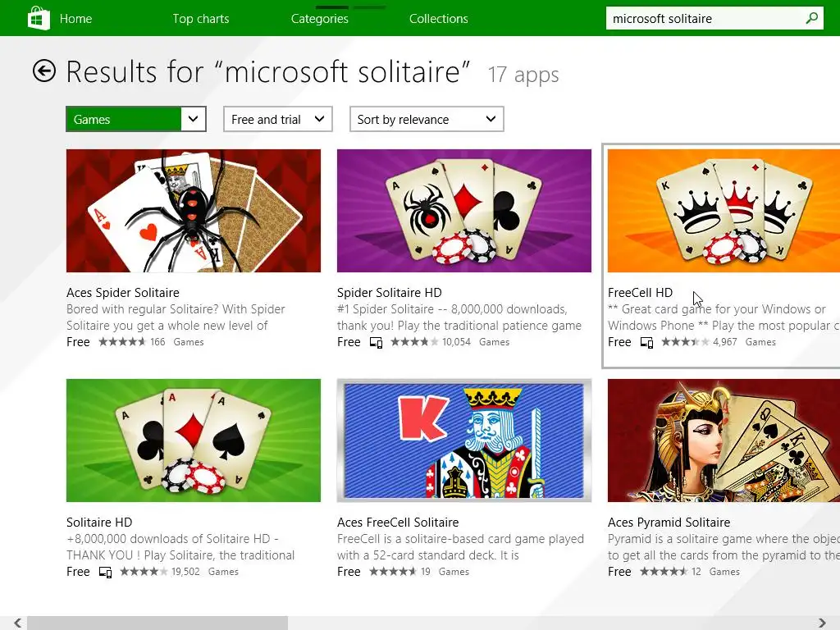This screenshot has width=840, height=630.
Task: Open the Sort by relevance dropdown
Action: 427,119
